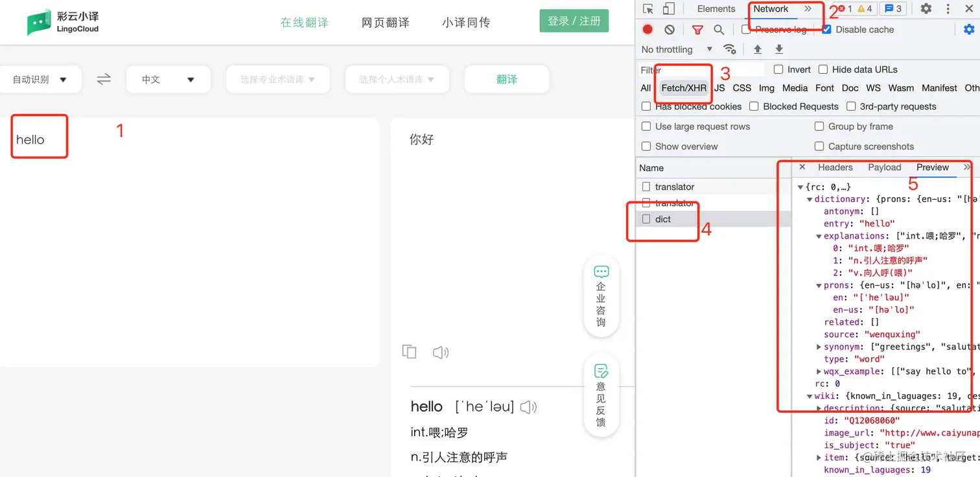Click the import HAR file upload icon

[757, 49]
